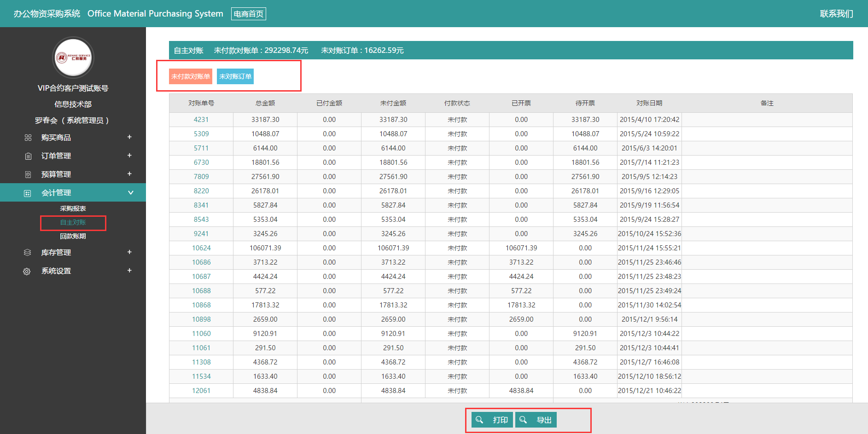The image size is (868, 434).
Task: Expand the 库存管理 plus sign
Action: point(129,252)
